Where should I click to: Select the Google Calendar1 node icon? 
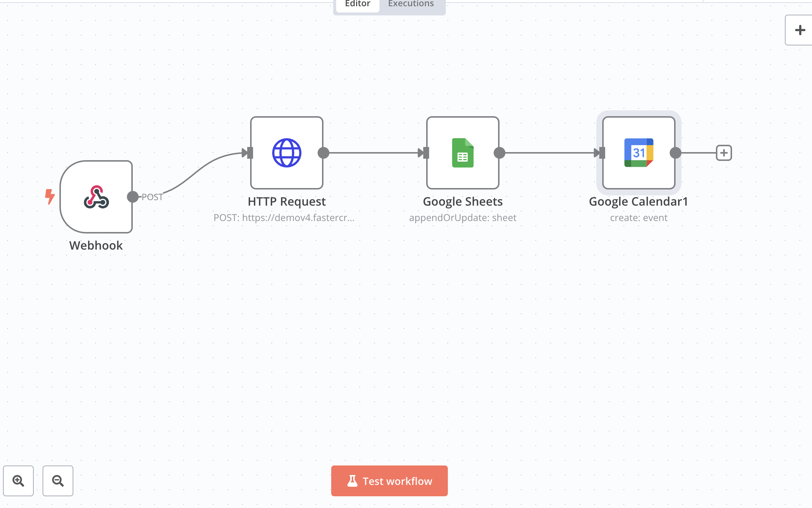(639, 153)
